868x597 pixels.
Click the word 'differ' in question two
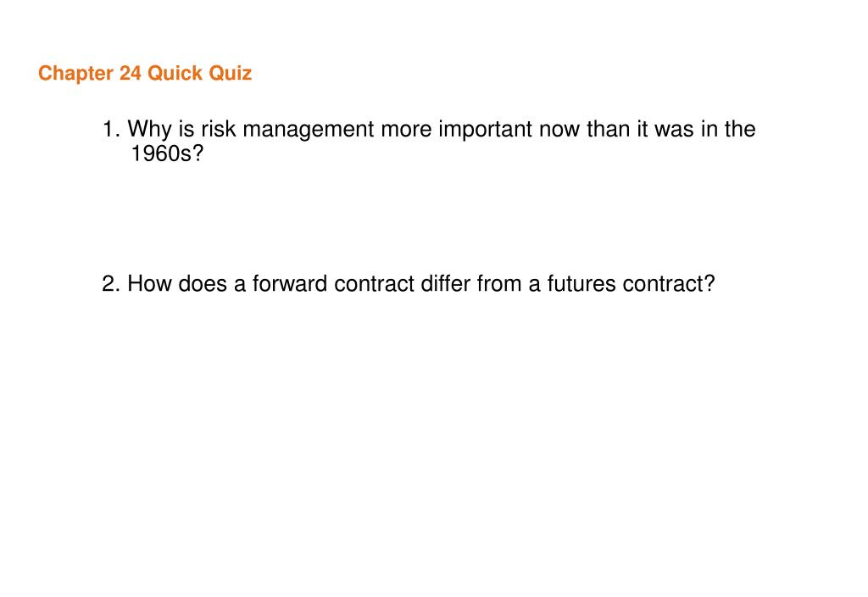tap(446, 284)
